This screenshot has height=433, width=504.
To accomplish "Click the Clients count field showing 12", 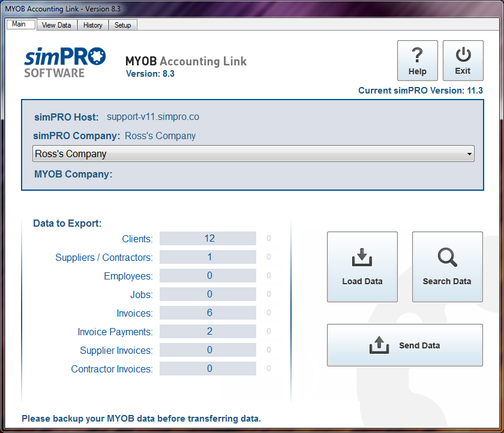I will (x=208, y=238).
